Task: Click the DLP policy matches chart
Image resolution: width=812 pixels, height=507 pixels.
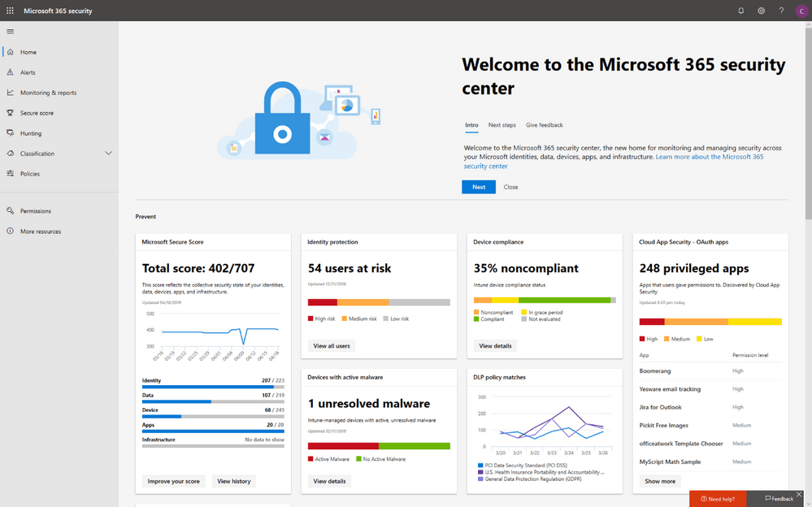Action: tap(544, 425)
